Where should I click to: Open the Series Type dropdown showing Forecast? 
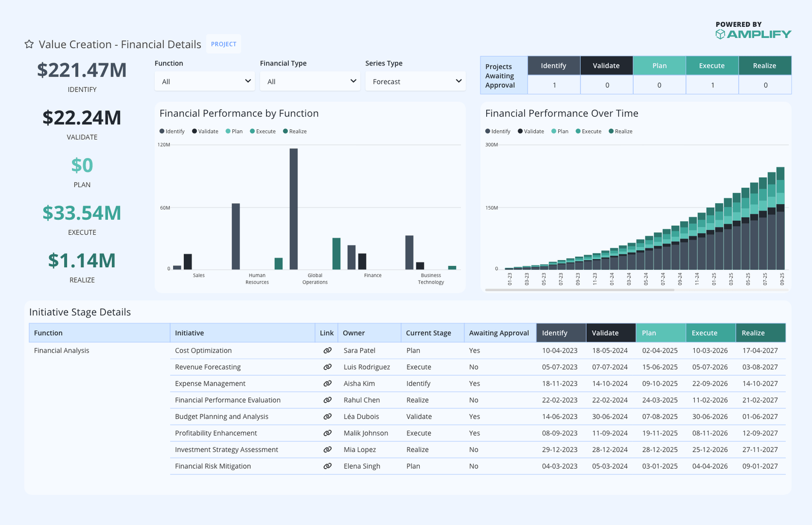pyautogui.click(x=415, y=81)
